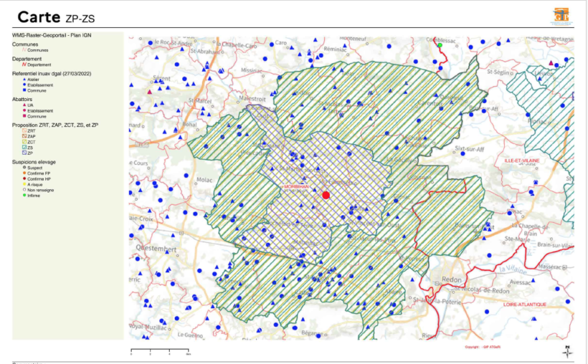
Task: Click the red Departement line symbol in legend
Action: coord(24,64)
